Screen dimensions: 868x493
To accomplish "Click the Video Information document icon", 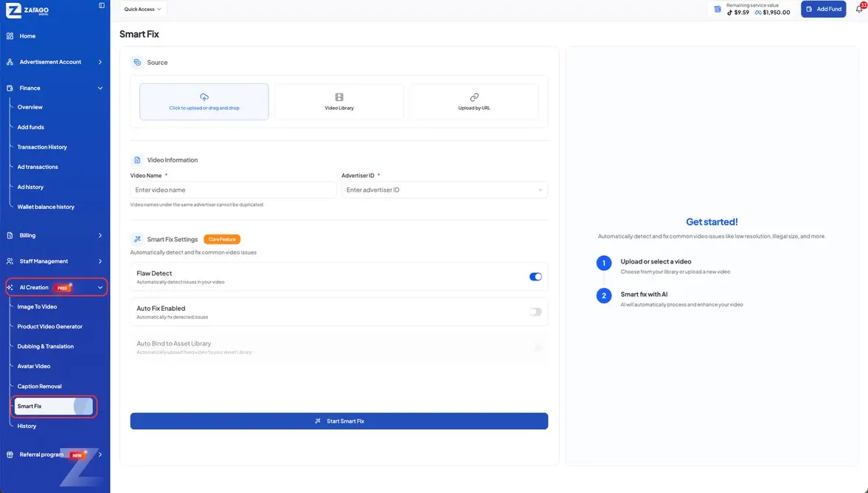I will pyautogui.click(x=137, y=160).
